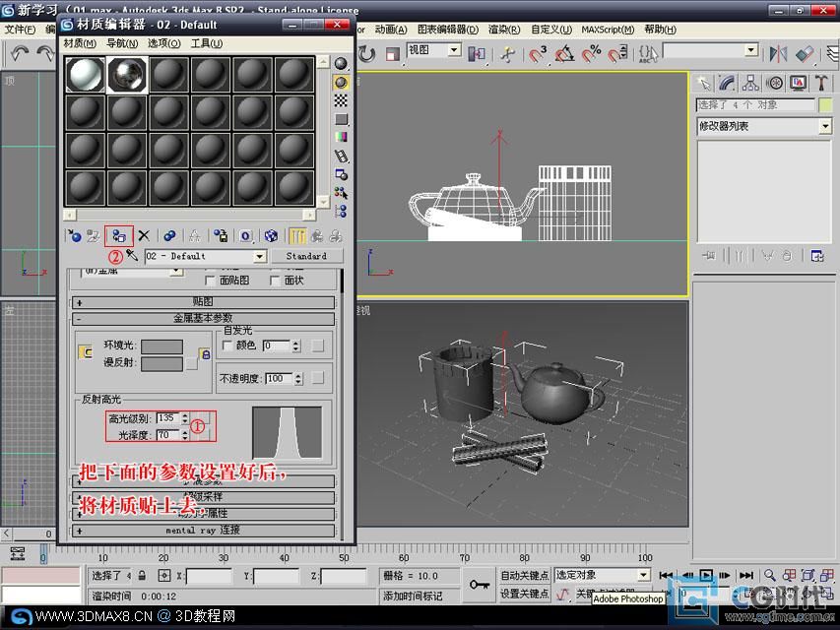Image resolution: width=840 pixels, height=630 pixels.
Task: Toggle checkered Background icon
Action: click(341, 100)
